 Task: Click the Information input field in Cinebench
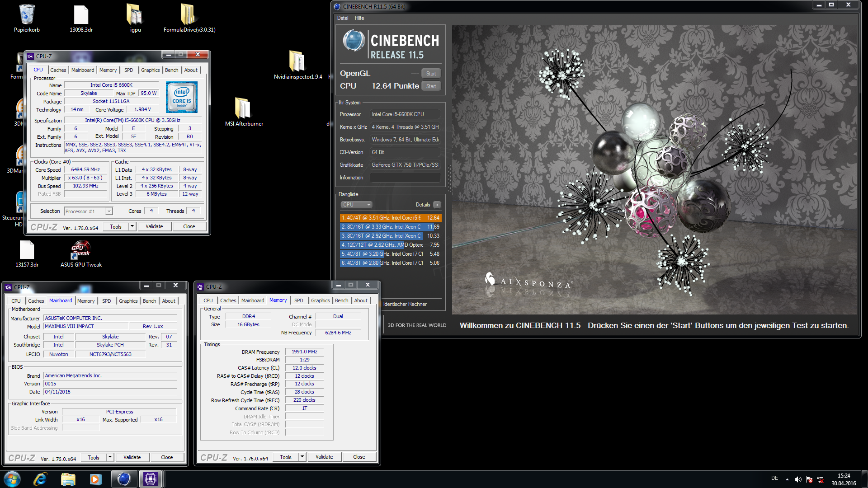coord(405,178)
